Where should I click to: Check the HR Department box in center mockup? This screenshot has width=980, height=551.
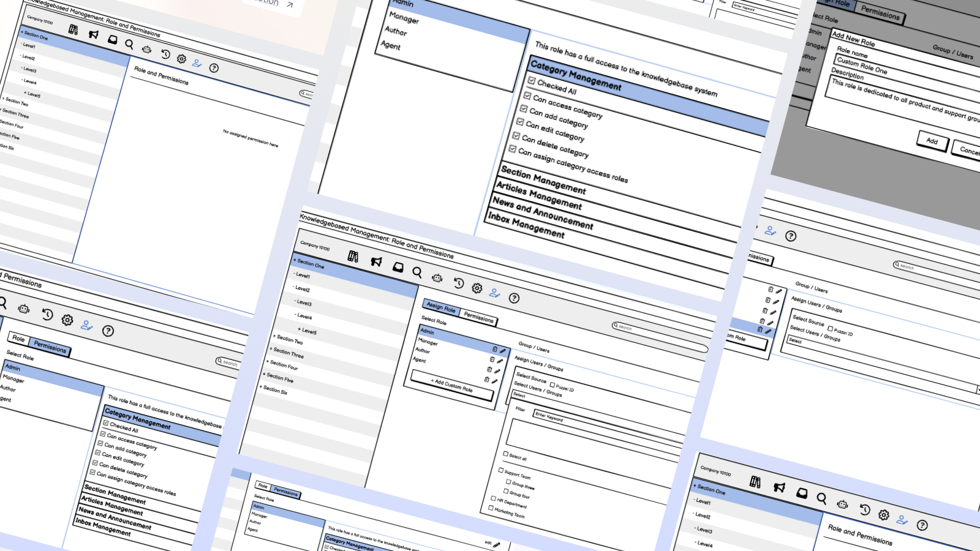(493, 498)
